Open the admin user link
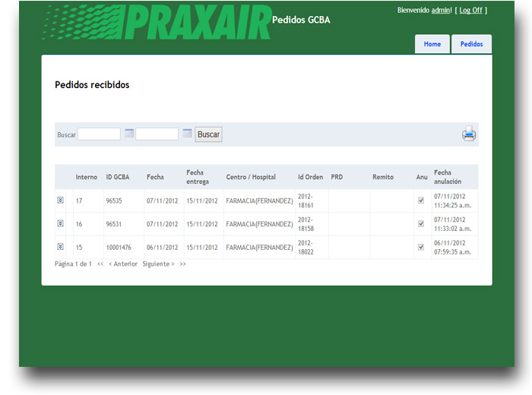Screen dimensions: 532x395 [x=440, y=11]
